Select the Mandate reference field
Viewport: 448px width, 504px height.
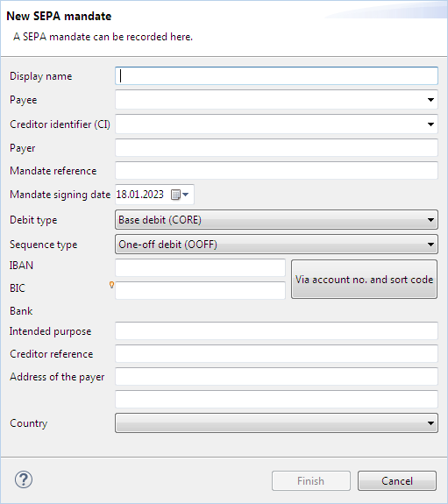tap(276, 170)
